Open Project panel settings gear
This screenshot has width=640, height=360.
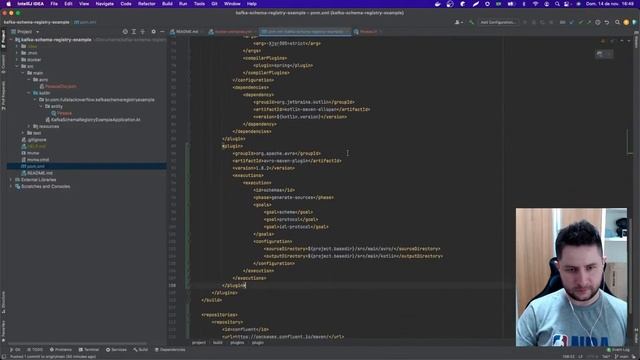[x=153, y=31]
